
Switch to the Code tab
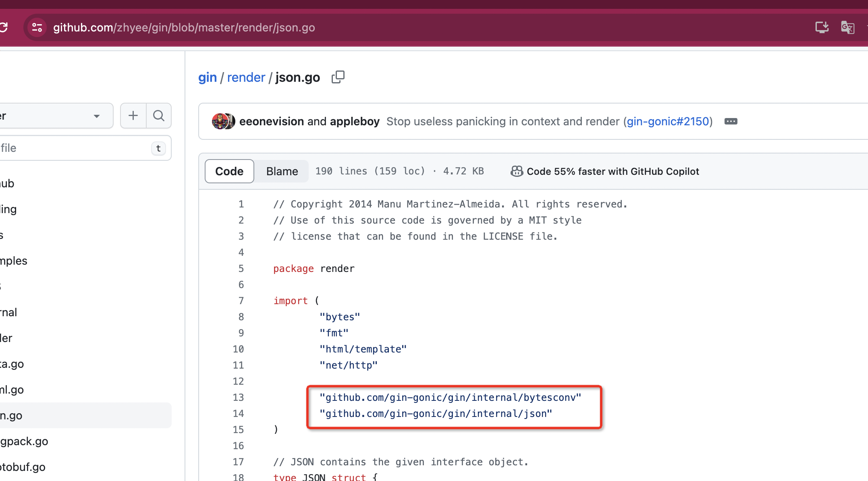pyautogui.click(x=229, y=171)
